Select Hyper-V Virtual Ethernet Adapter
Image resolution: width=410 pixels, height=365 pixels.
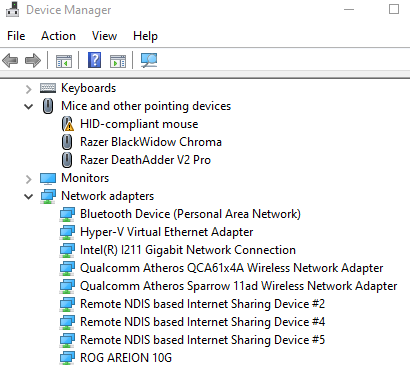[x=166, y=232]
